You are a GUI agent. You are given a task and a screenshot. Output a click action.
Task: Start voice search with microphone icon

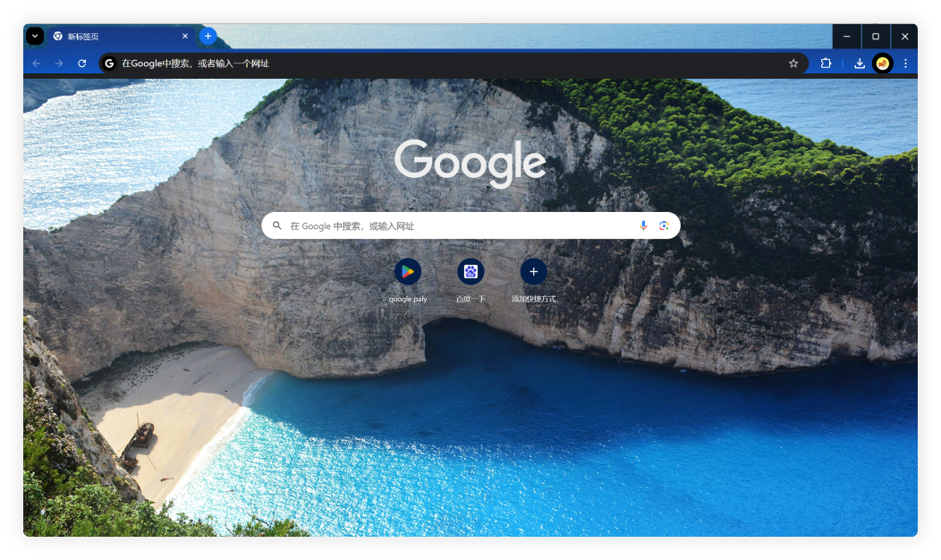[643, 225]
